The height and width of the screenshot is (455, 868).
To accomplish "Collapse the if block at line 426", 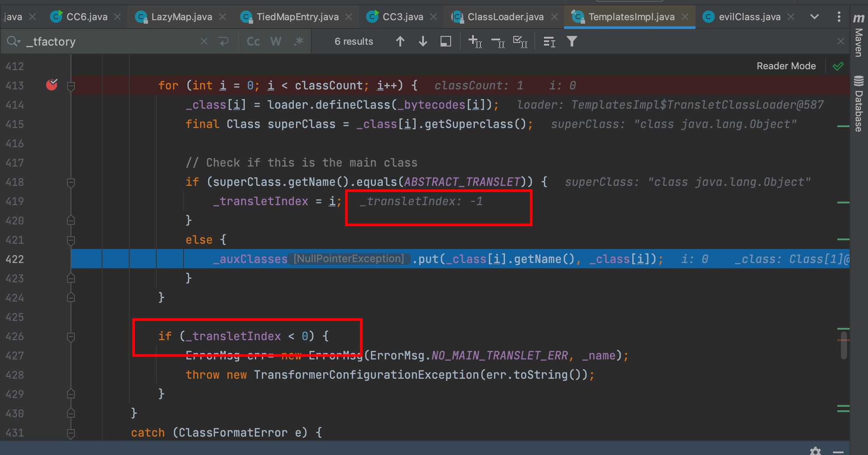I will click(71, 337).
